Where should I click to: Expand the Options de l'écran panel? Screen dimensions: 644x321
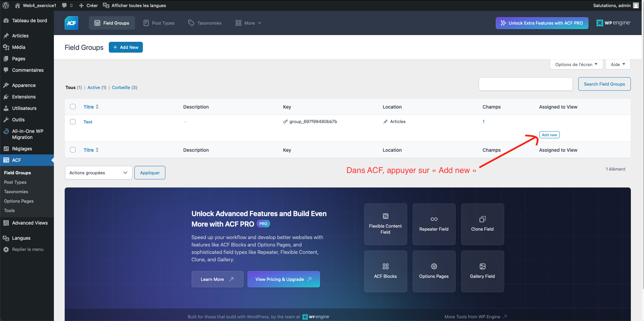tap(576, 64)
